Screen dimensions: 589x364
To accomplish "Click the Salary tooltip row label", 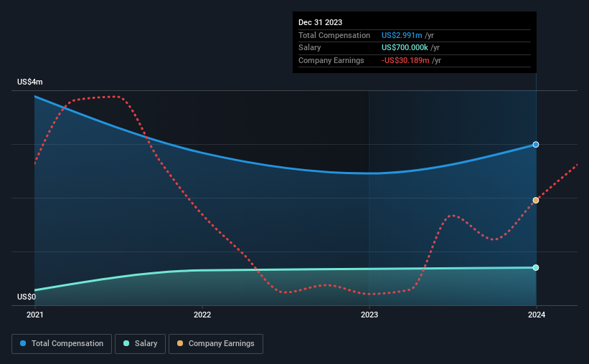I will 309,48.
